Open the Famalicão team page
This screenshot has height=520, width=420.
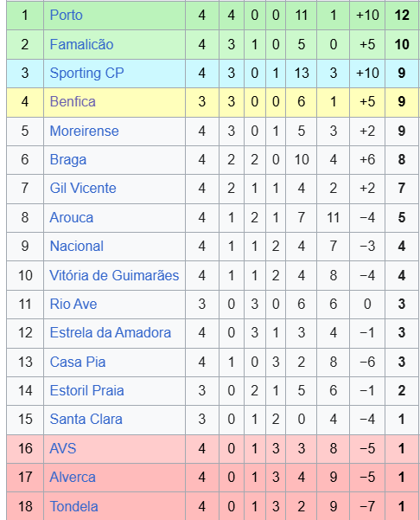click(81, 44)
